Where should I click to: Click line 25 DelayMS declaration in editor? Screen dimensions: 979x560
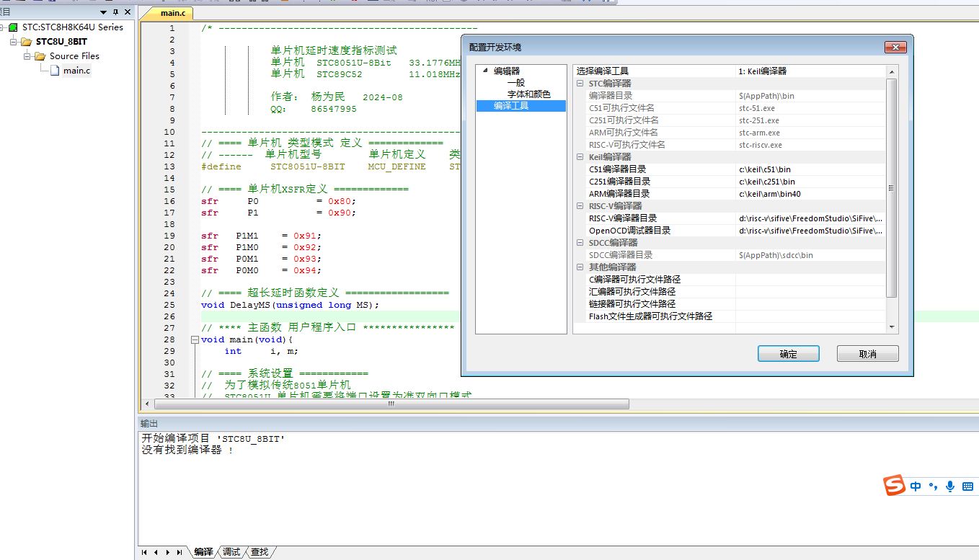290,305
